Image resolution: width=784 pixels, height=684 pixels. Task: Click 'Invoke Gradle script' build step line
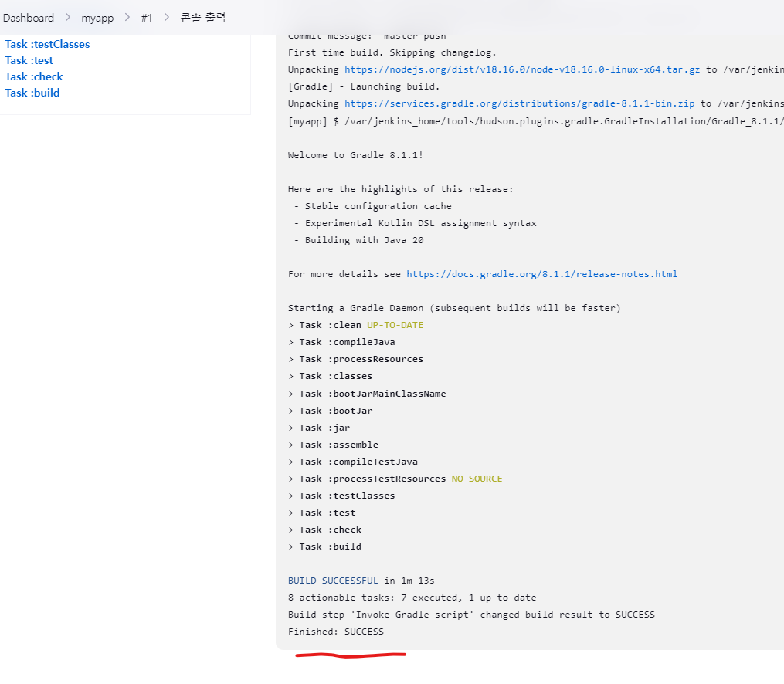click(471, 615)
